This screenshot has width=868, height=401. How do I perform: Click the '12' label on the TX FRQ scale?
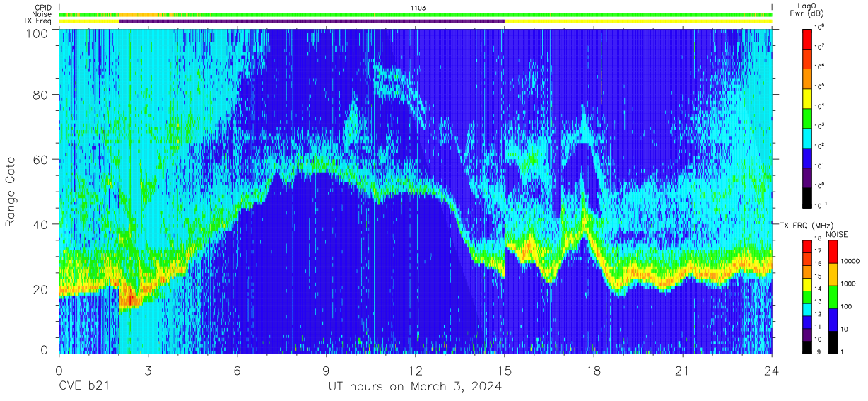pyautogui.click(x=819, y=314)
